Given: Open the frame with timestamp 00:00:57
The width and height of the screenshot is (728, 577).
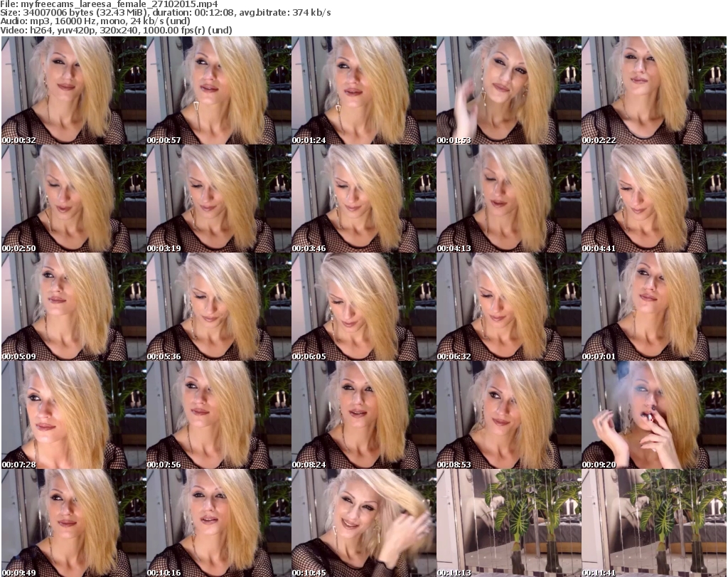Looking at the screenshot, I should (219, 90).
